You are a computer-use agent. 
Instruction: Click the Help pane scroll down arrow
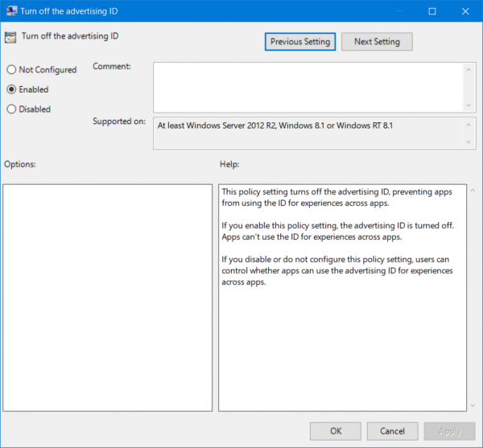(x=473, y=405)
